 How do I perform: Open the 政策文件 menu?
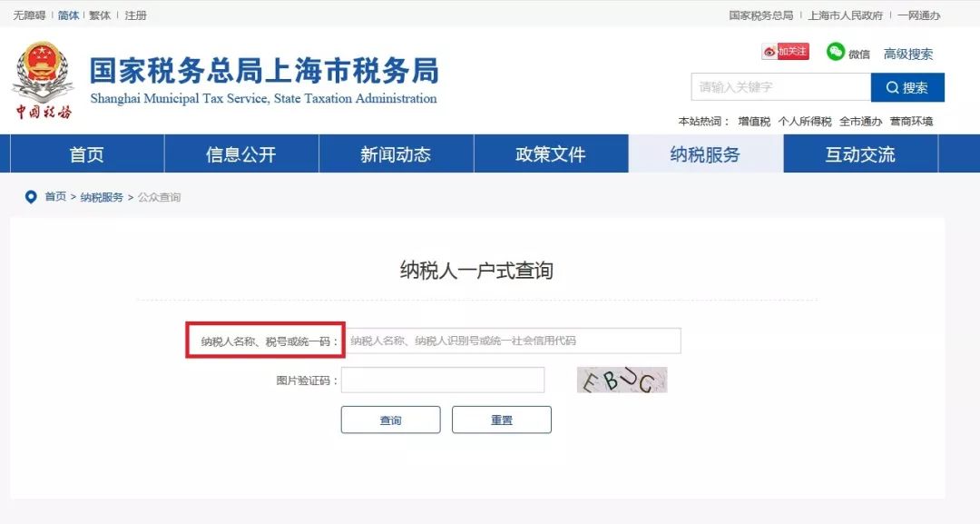point(551,153)
